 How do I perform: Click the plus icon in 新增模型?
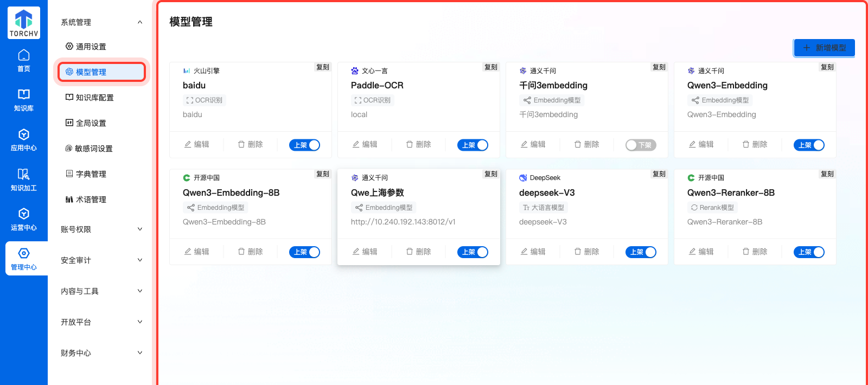click(807, 48)
